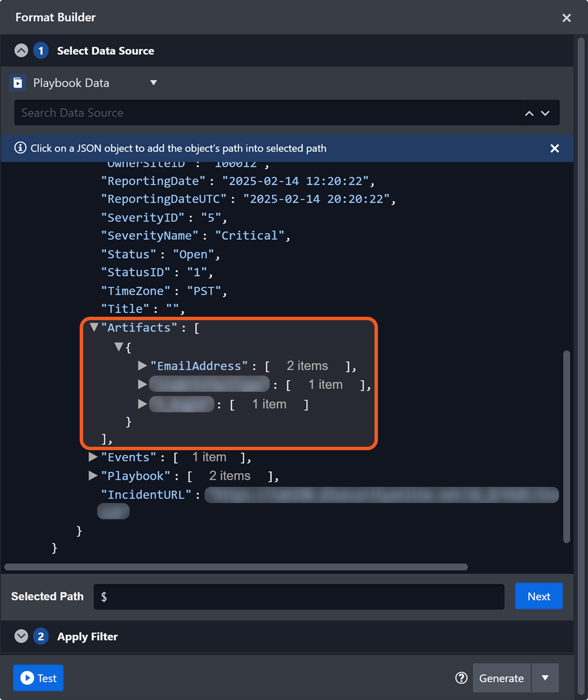
Task: Click the Selected Path input field
Action: coord(298,597)
